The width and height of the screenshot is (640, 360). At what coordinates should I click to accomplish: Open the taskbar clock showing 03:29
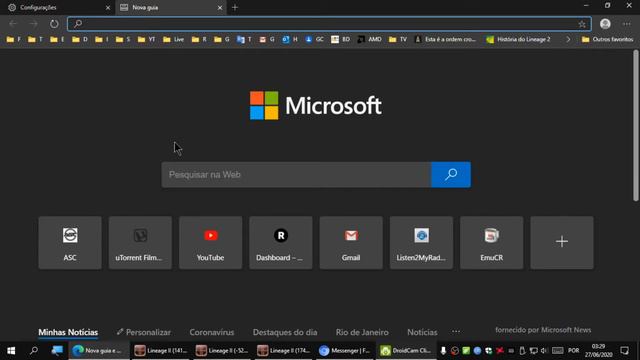tap(598, 351)
